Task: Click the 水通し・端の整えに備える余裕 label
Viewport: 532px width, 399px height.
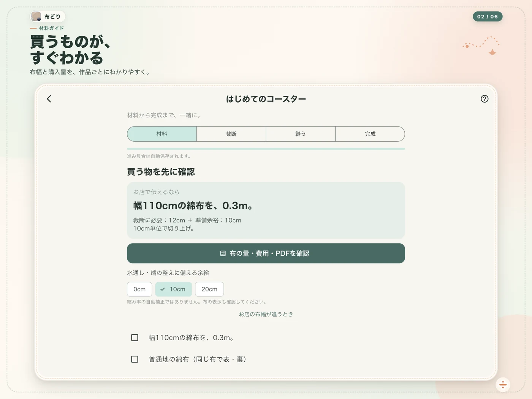Action: click(168, 273)
